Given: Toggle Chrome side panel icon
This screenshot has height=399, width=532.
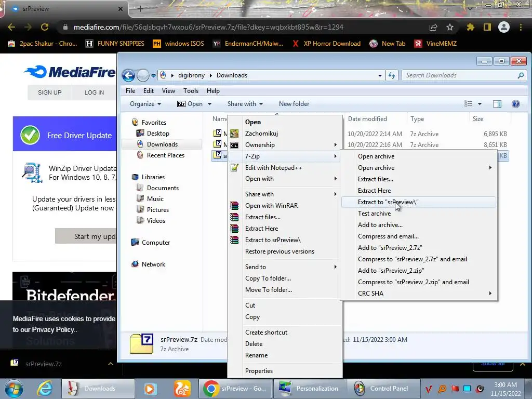Looking at the screenshot, I should pos(487,27).
